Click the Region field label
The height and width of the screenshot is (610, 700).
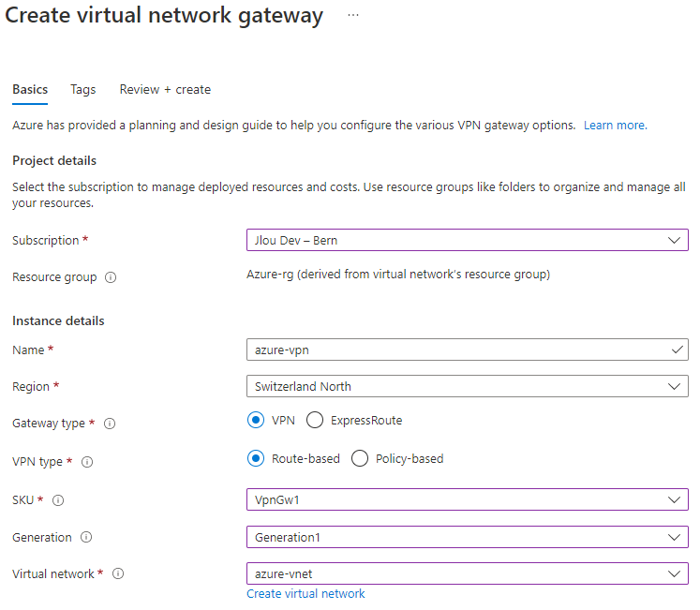click(x=31, y=387)
